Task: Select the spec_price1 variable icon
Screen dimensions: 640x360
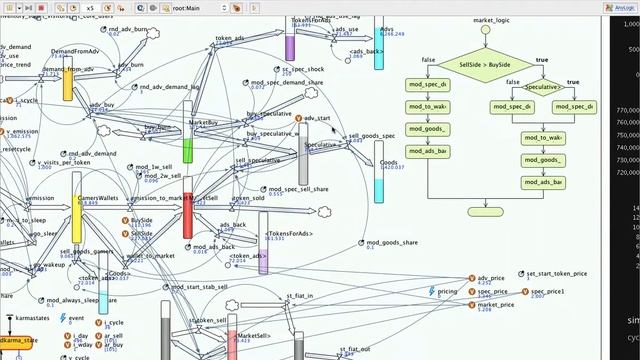Action: (x=525, y=291)
